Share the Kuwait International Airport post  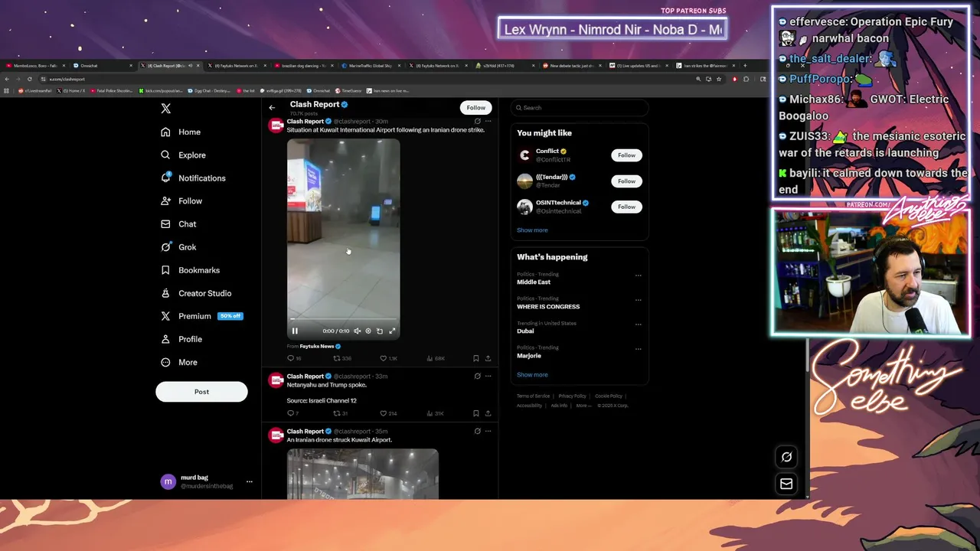488,358
